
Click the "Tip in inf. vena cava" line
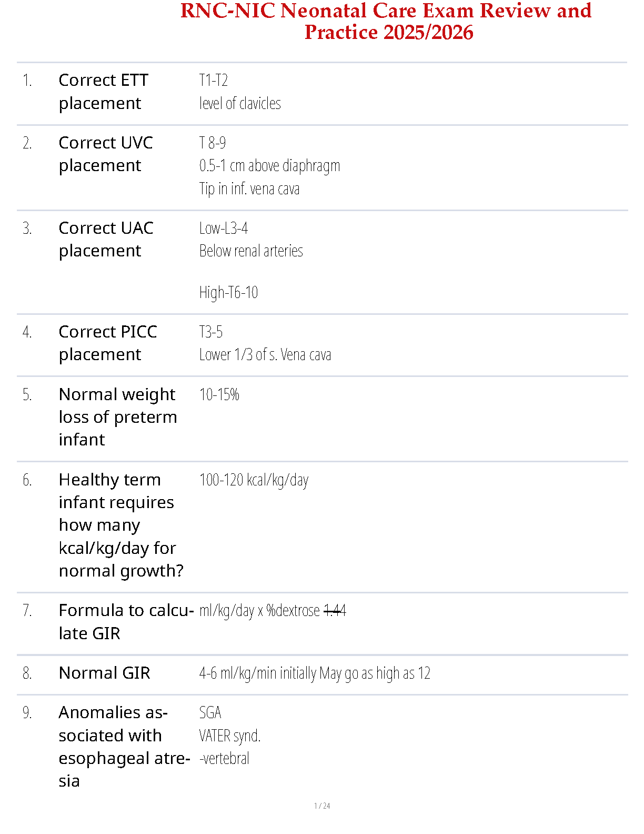249,189
